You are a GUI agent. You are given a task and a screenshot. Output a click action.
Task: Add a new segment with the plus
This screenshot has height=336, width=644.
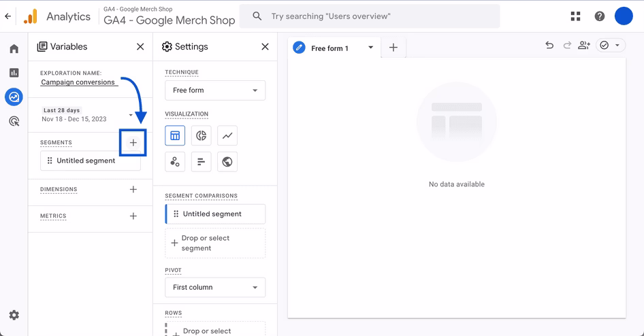click(133, 142)
